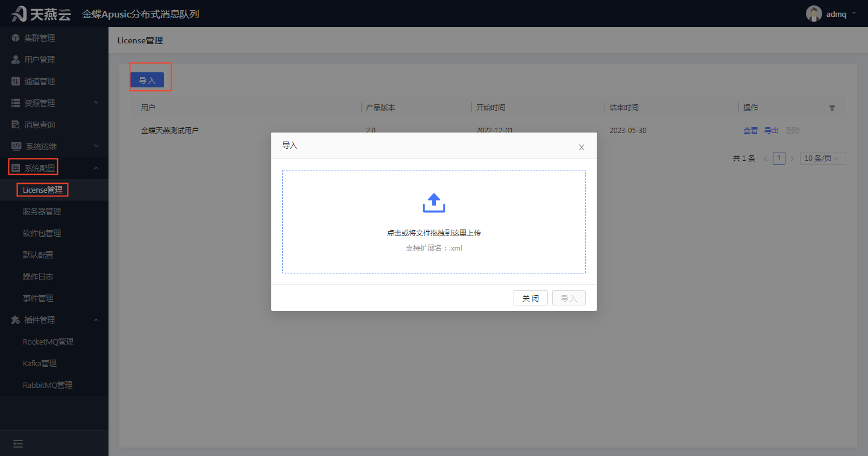Click the 资源管理 server icon
868x456 pixels.
click(x=16, y=103)
